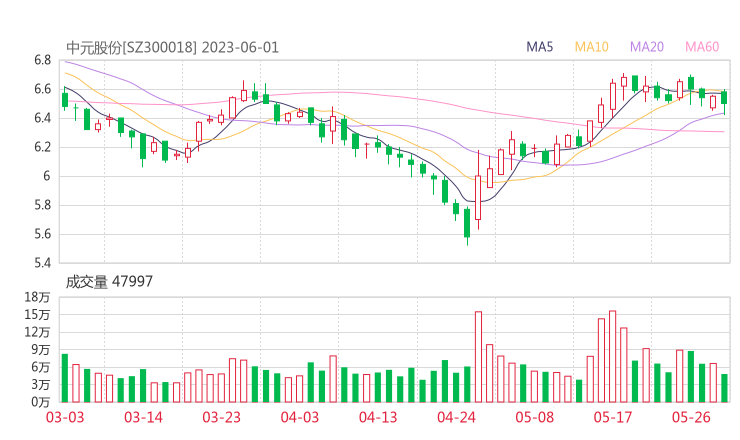Click the 5.6 price axis label
The height and width of the screenshot is (440, 740).
pyautogui.click(x=42, y=234)
